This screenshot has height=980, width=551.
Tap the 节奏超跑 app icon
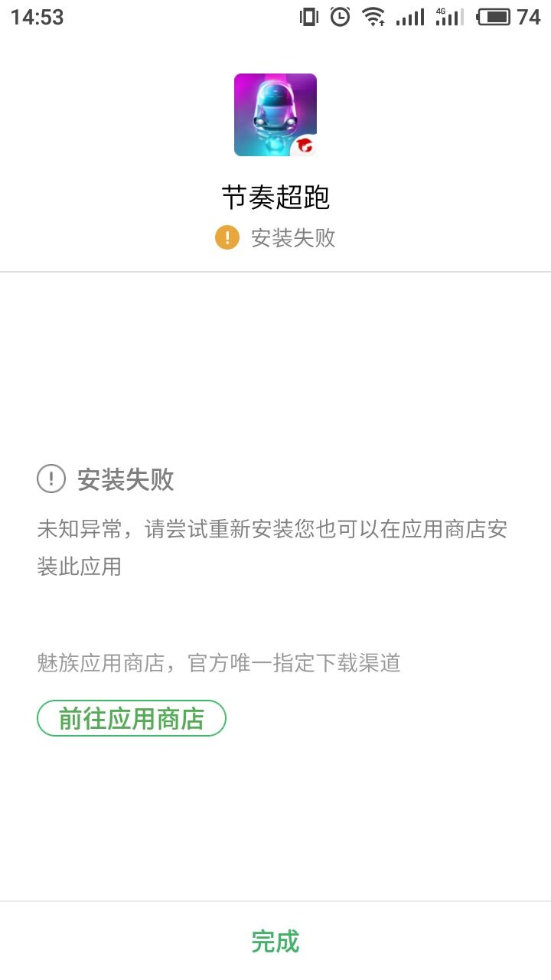(275, 115)
